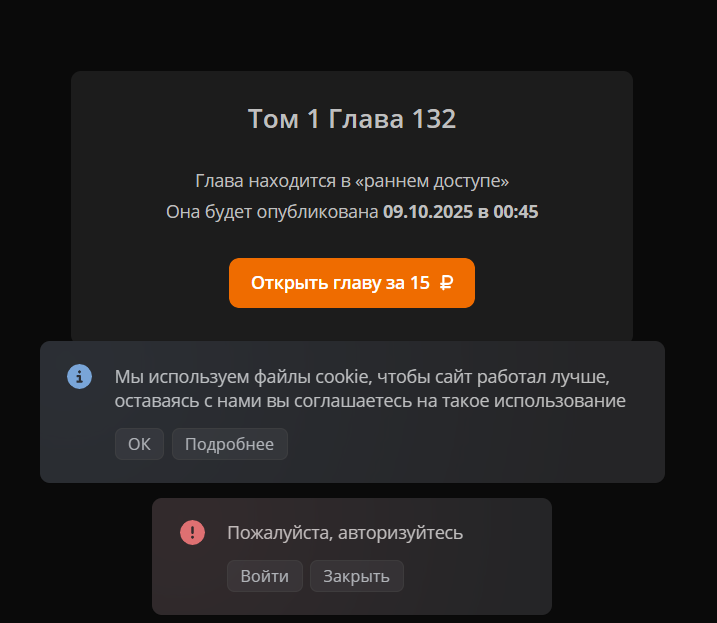The height and width of the screenshot is (623, 717).
Task: Click the second line of the cookie notice text
Action: click(370, 401)
